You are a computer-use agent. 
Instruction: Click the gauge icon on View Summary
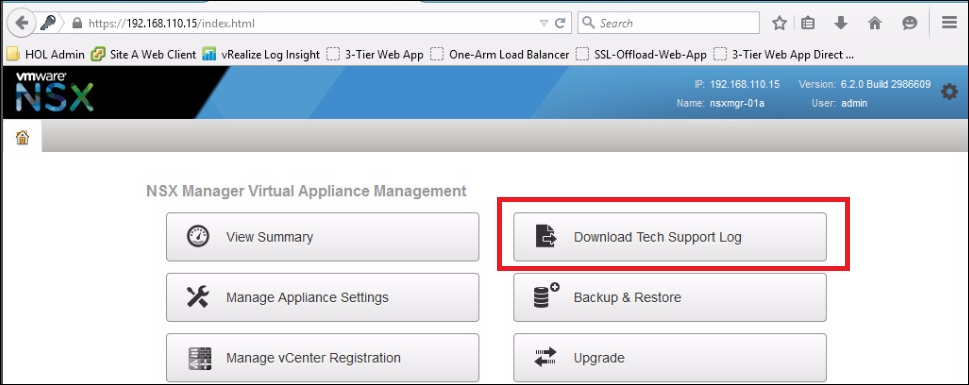tap(198, 237)
